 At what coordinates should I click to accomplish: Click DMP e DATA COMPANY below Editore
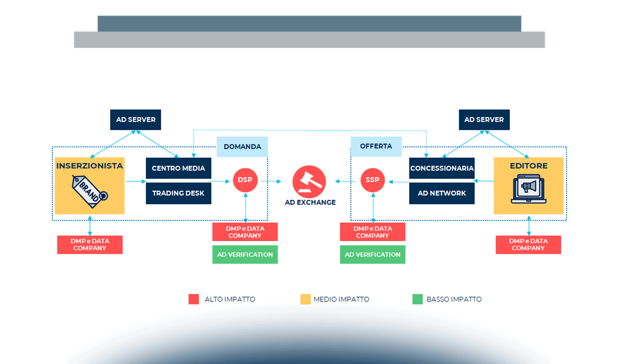(x=528, y=245)
